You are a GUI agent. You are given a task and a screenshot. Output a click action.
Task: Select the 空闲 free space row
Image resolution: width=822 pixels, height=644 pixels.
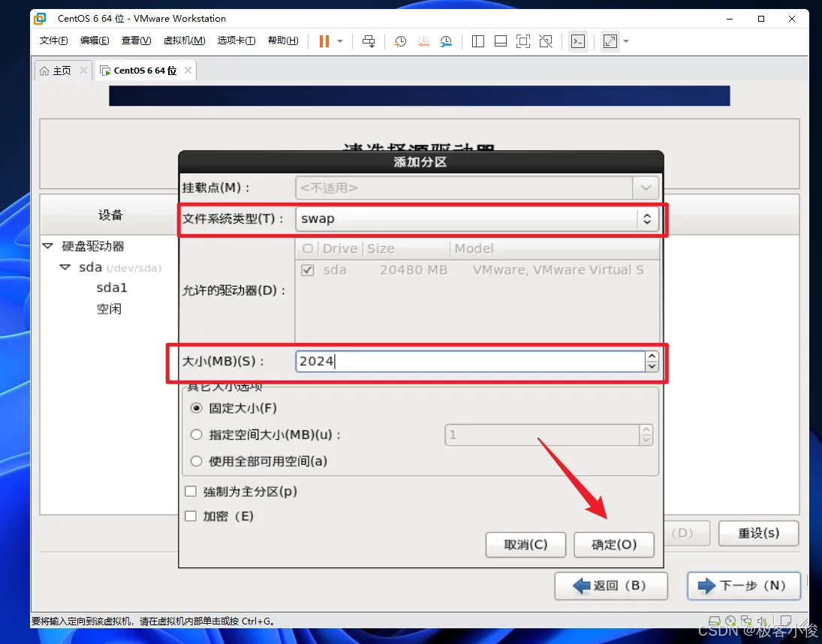tap(109, 308)
